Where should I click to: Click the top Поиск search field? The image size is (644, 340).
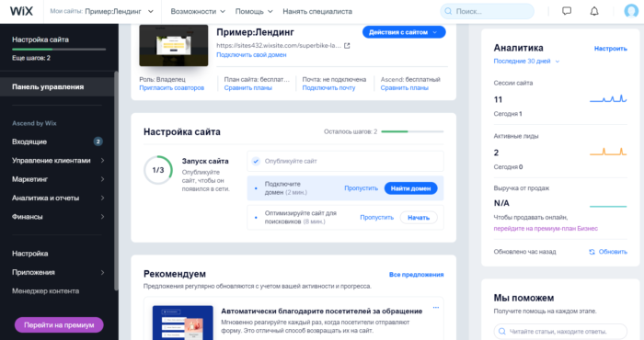(x=487, y=11)
